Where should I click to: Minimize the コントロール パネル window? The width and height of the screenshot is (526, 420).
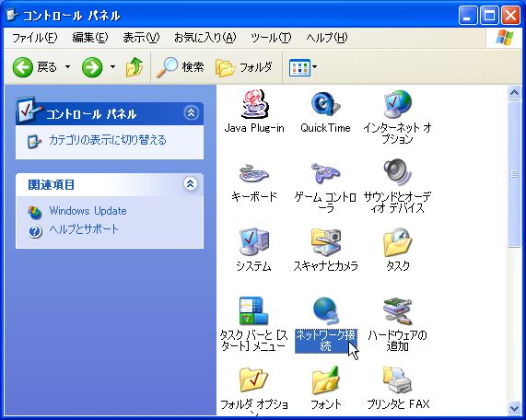[x=468, y=16]
